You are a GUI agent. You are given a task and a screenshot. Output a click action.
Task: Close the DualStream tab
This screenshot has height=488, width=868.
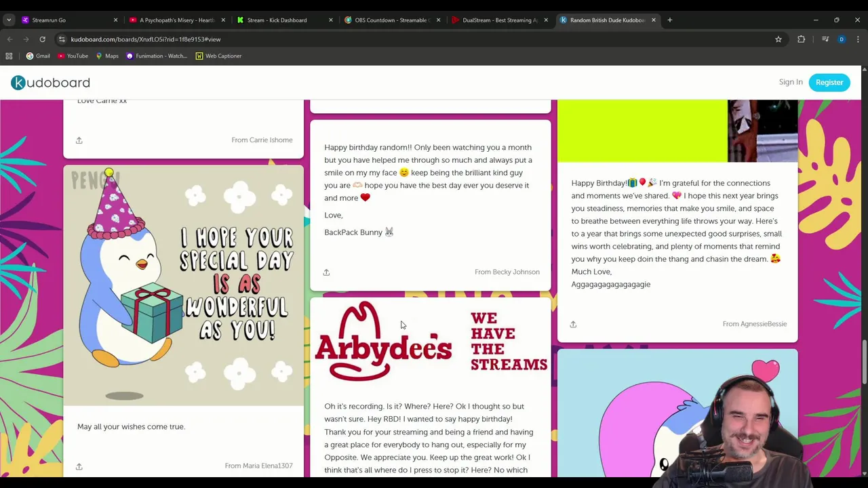coord(546,20)
